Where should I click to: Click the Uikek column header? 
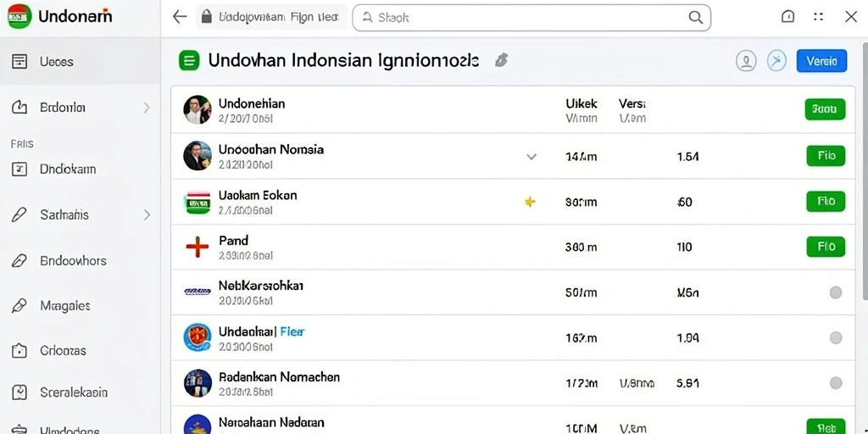tap(581, 103)
